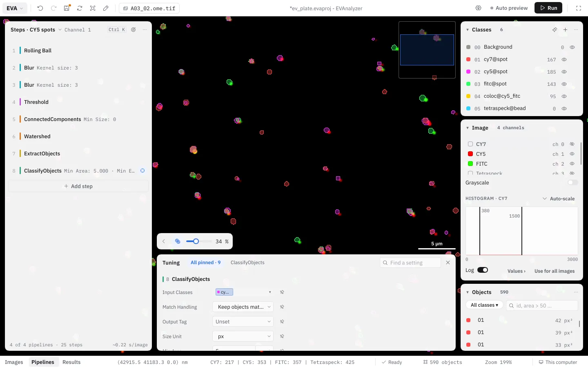588x368 pixels.
Task: Open the Steps panel more options menu
Action: click(x=145, y=29)
